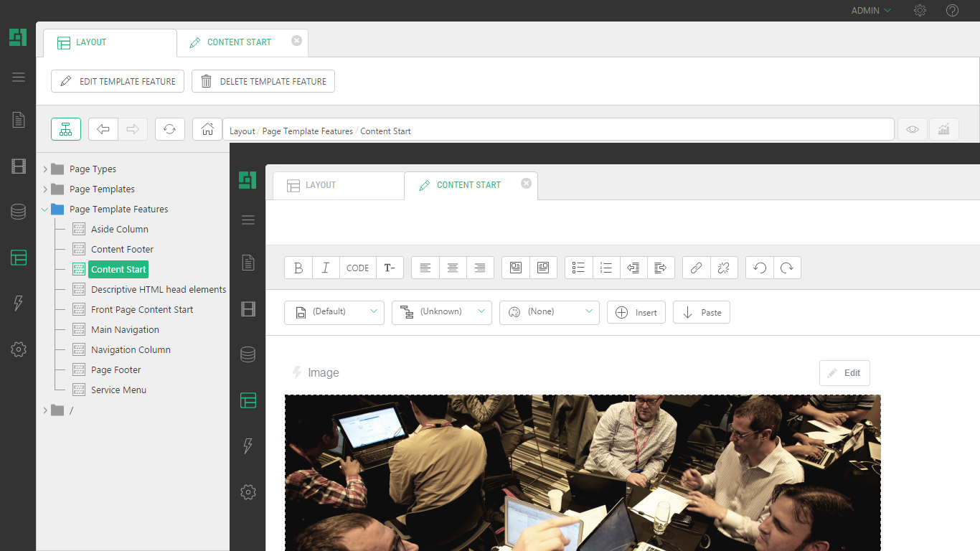The width and height of the screenshot is (980, 551).
Task: Toggle italic formatting in editor toolbar
Action: click(x=326, y=268)
